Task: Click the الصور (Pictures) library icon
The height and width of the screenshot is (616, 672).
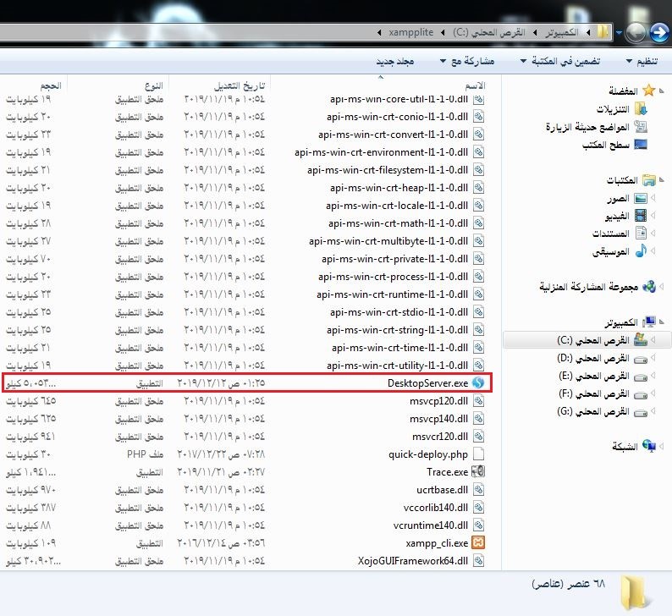Action: click(641, 198)
